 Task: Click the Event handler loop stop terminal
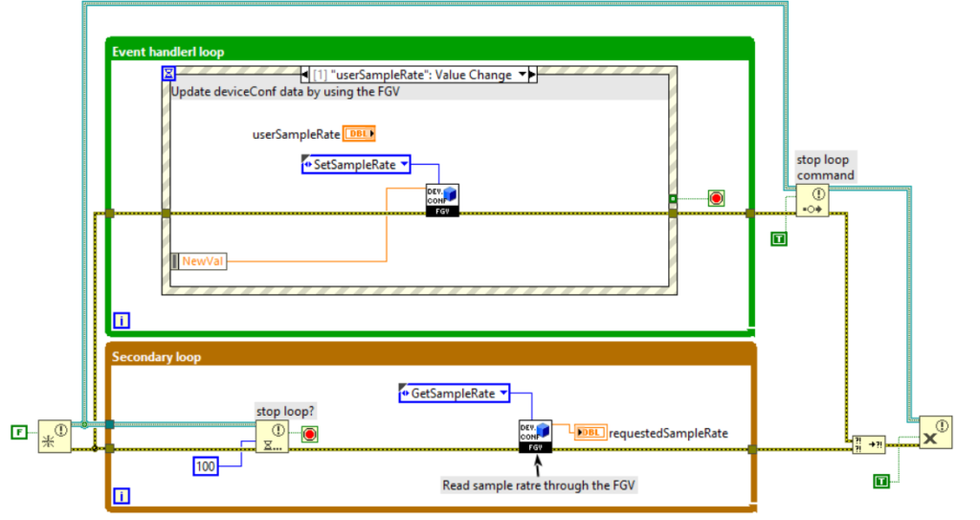point(716,198)
